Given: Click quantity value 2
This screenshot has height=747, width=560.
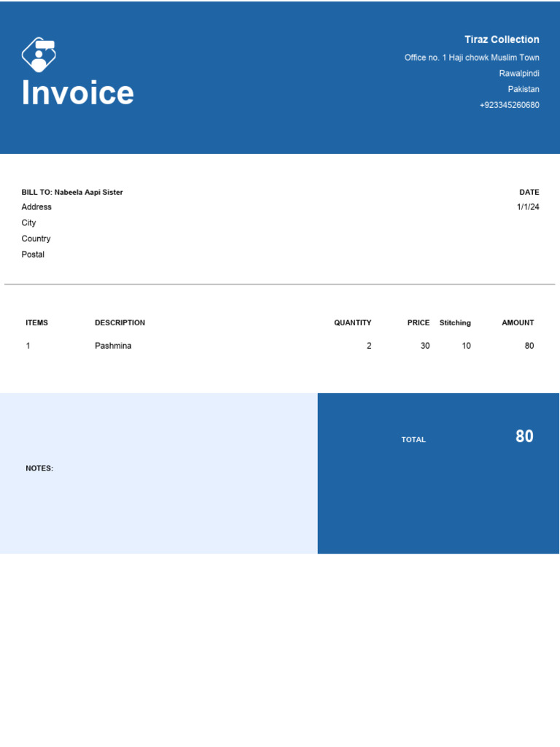Looking at the screenshot, I should click(x=369, y=346).
